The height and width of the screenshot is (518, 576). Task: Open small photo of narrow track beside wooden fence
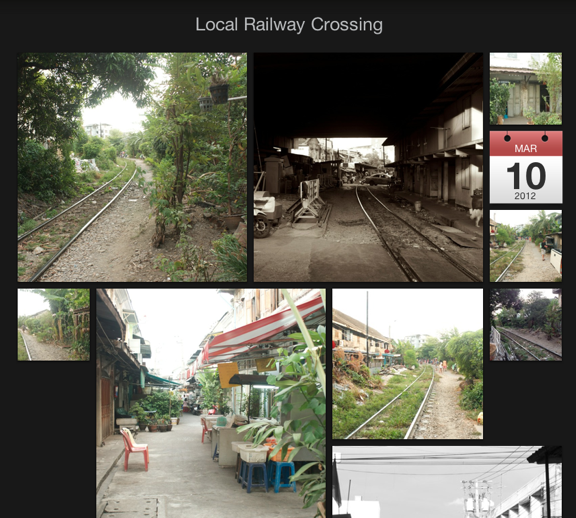[54, 324]
